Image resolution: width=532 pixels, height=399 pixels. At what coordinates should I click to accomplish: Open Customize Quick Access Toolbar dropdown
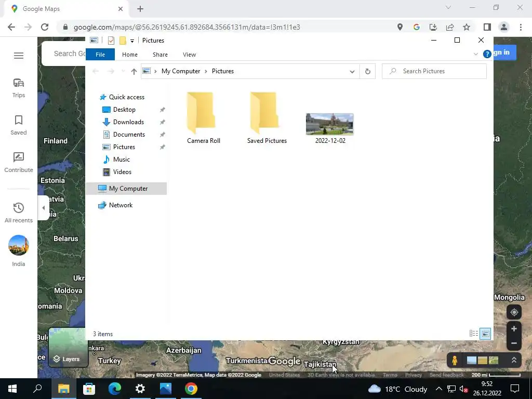[x=132, y=41]
